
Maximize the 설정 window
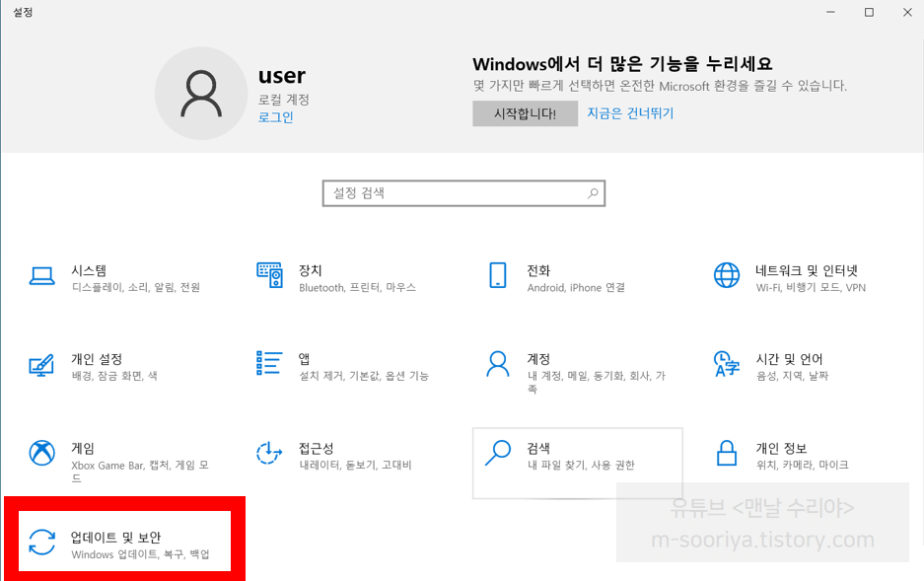(x=869, y=12)
